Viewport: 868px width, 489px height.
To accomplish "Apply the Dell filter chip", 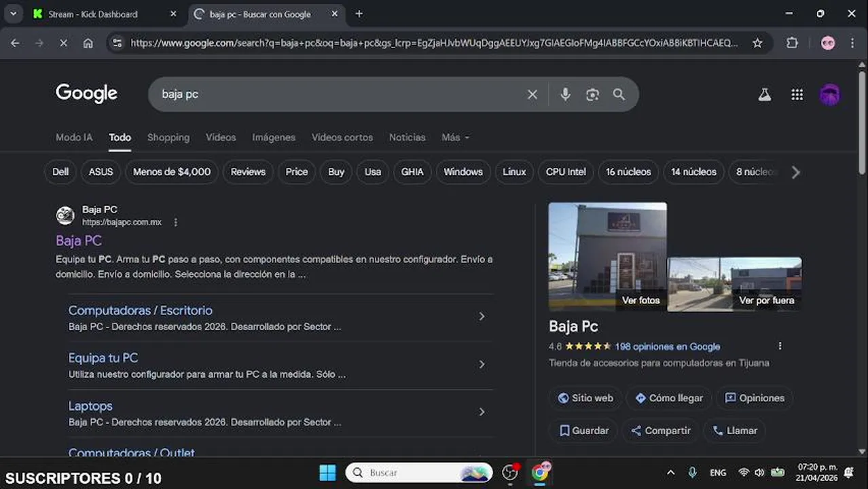I will pos(60,172).
